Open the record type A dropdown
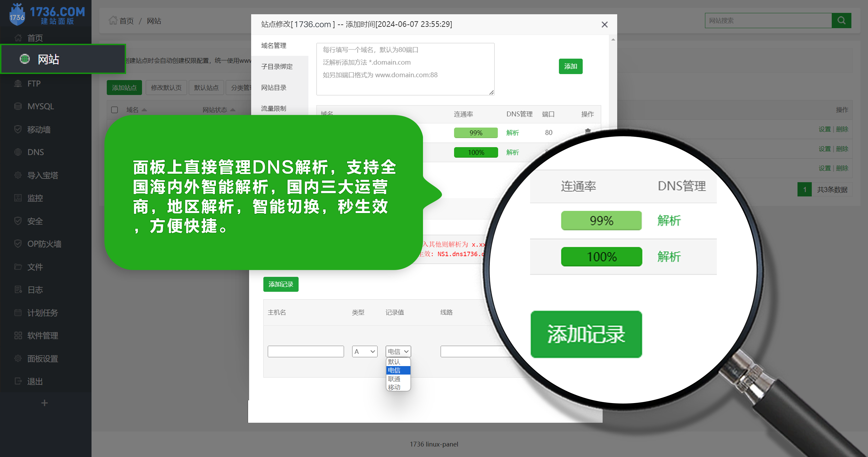Viewport: 868px width, 457px height. 365,351
